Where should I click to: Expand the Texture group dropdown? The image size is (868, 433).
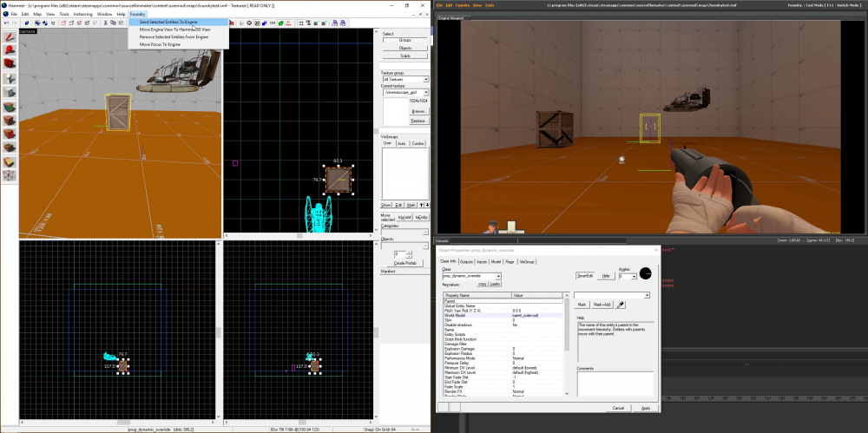pyautogui.click(x=424, y=79)
